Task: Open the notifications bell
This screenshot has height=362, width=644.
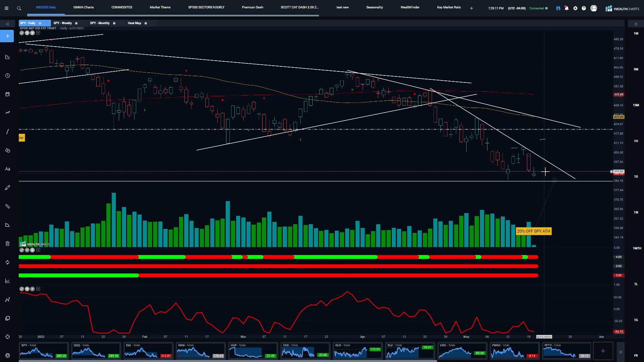Action: pos(567,8)
